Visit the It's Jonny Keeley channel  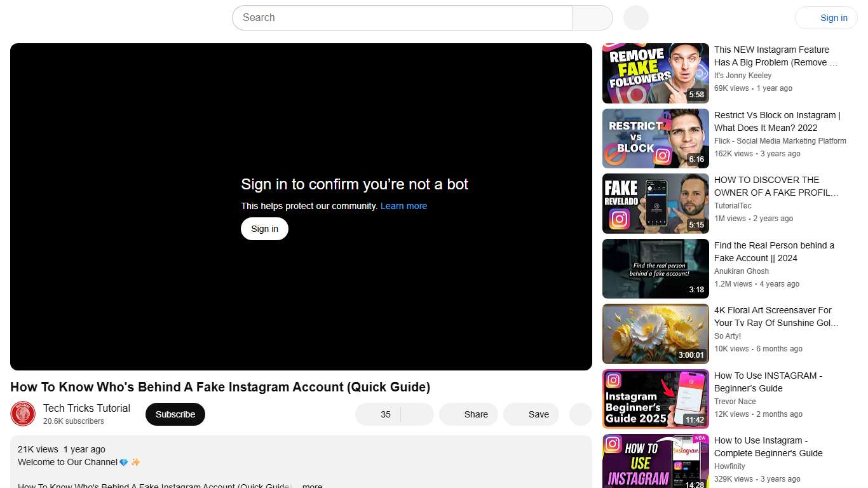point(742,76)
